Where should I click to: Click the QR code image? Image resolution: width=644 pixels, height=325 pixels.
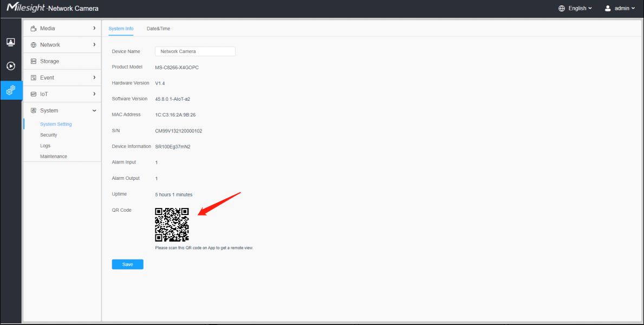tap(172, 224)
